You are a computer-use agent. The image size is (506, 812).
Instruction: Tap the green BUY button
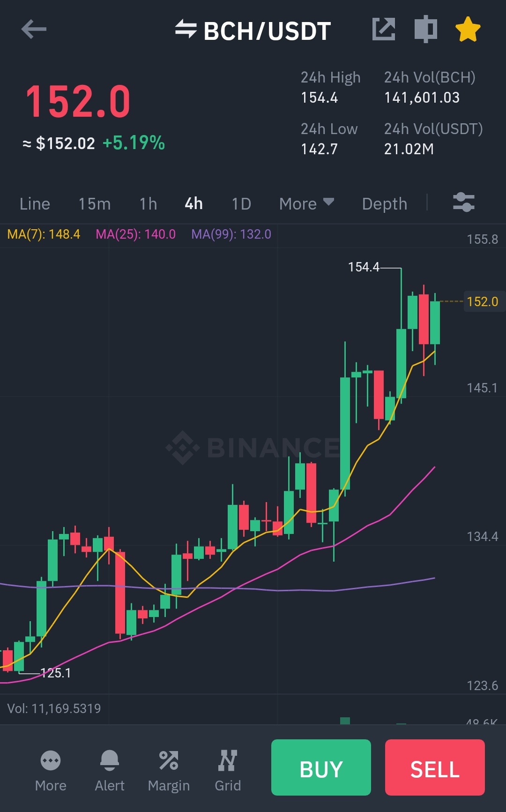[x=321, y=767]
